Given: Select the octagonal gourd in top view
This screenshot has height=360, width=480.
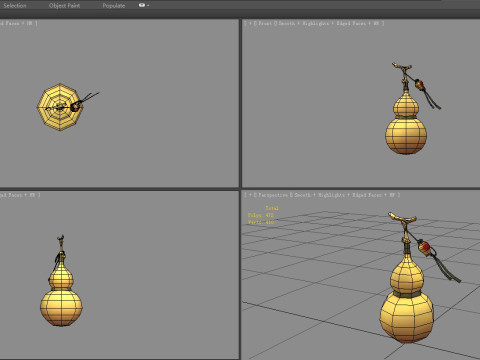Looking at the screenshot, I should (59, 107).
